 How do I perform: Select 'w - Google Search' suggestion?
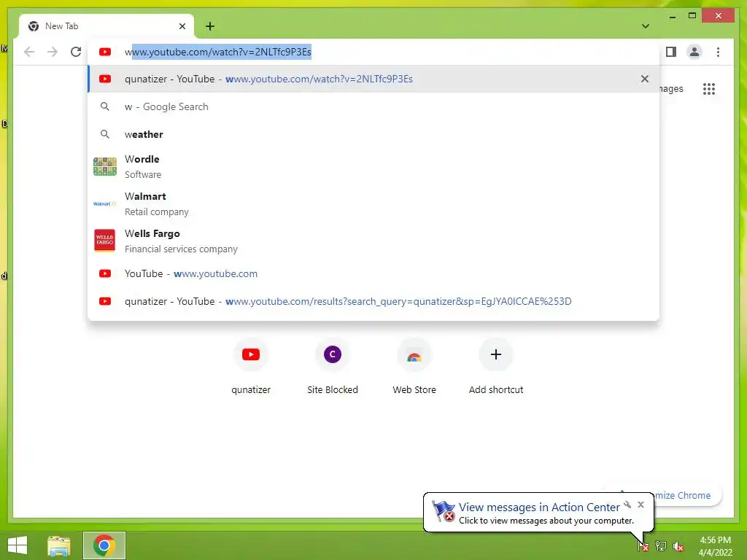373,106
